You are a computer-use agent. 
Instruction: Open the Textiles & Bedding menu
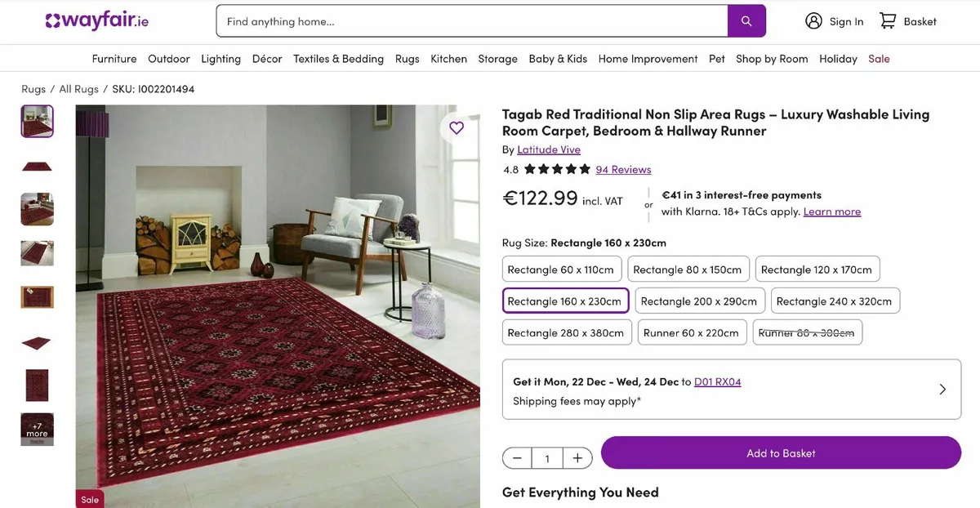pyautogui.click(x=338, y=59)
